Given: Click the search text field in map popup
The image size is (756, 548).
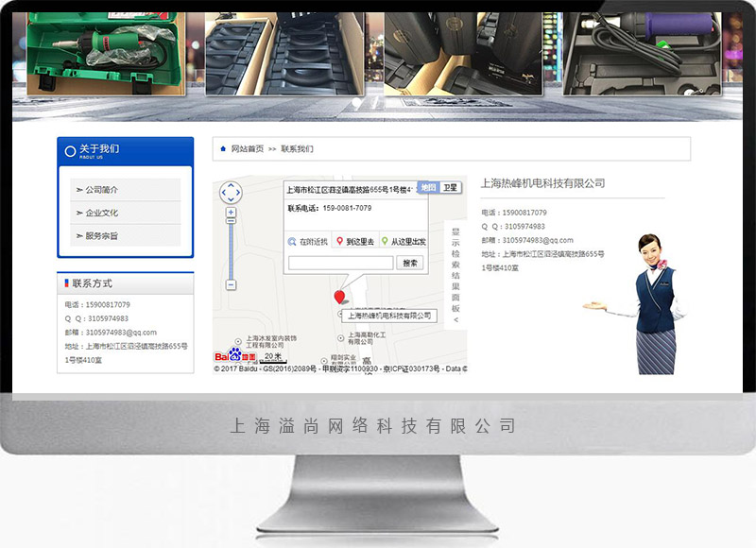Looking at the screenshot, I should (340, 263).
